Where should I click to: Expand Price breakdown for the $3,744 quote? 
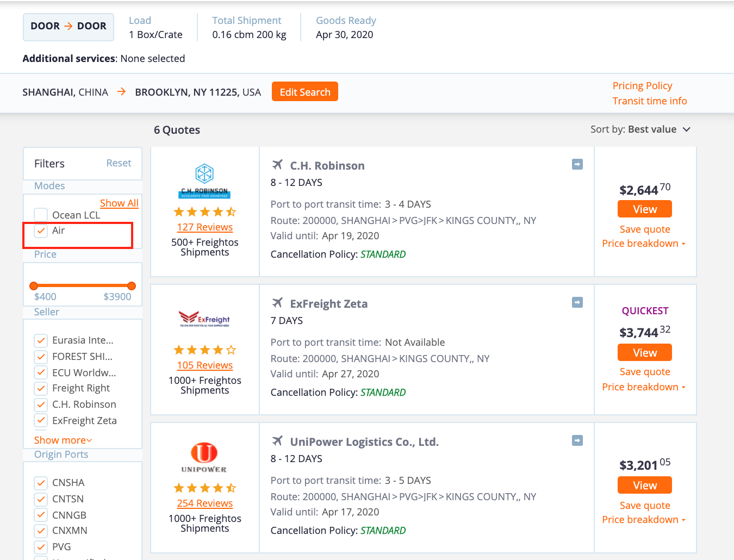point(644,387)
